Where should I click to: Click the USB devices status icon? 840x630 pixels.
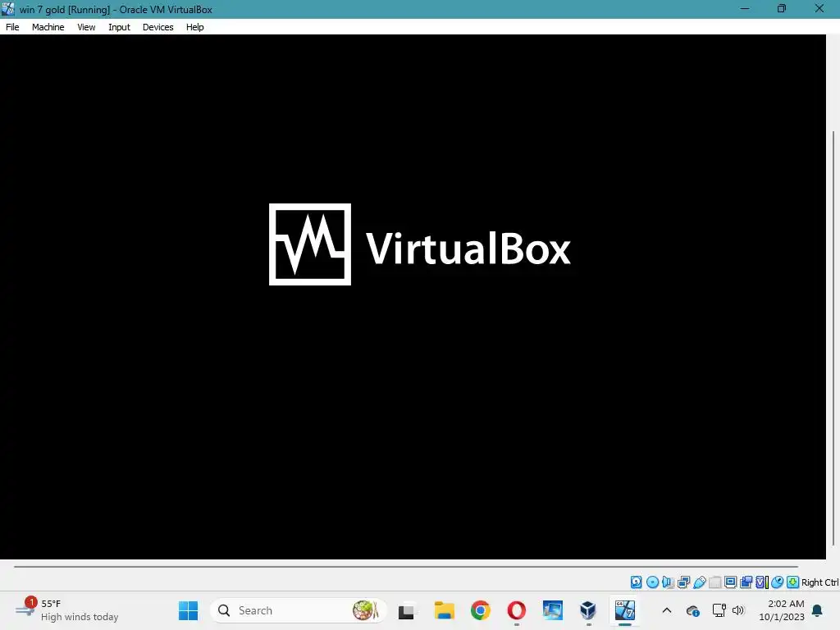pos(699,582)
